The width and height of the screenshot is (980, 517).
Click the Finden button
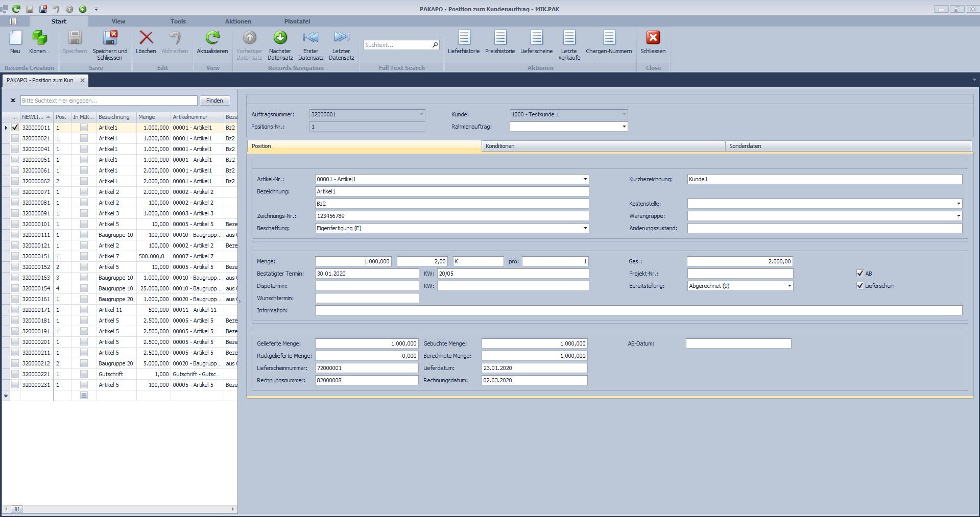(214, 100)
